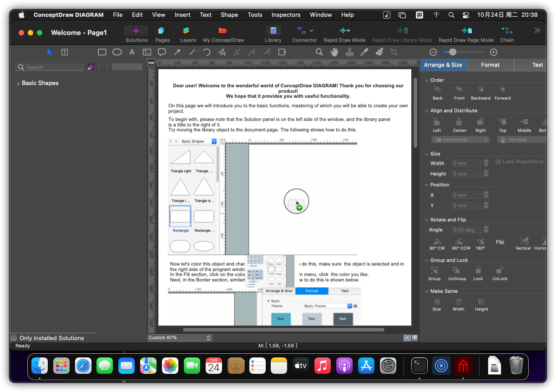Open the Custom 67% zoom dropdown
Screen dimensions: 556x392
click(180, 338)
